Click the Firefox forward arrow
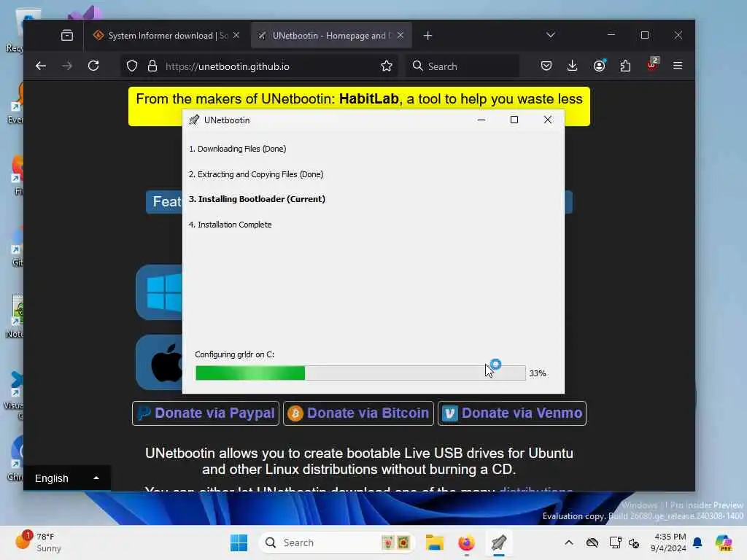This screenshot has width=747, height=560. pos(67,66)
